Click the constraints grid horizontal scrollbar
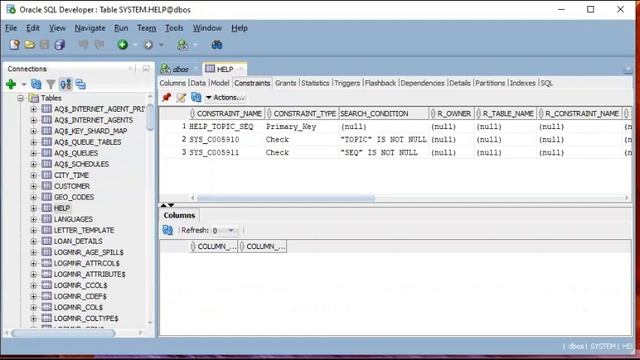This screenshot has height=360, width=640. [x=286, y=198]
